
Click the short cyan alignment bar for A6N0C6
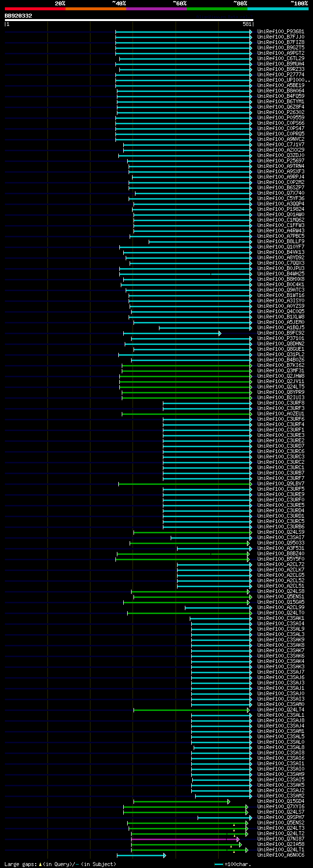[140, 855]
